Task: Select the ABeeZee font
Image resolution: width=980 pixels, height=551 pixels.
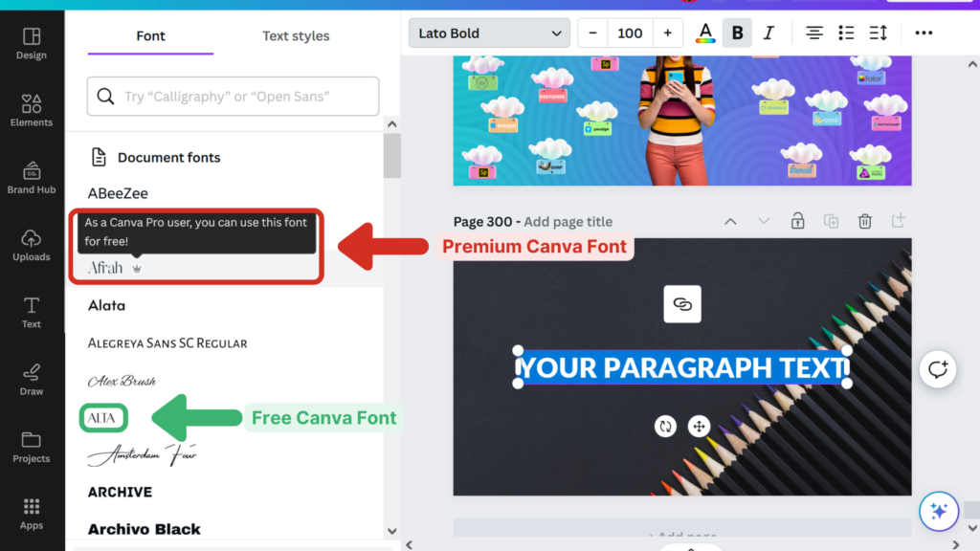Action: [118, 193]
